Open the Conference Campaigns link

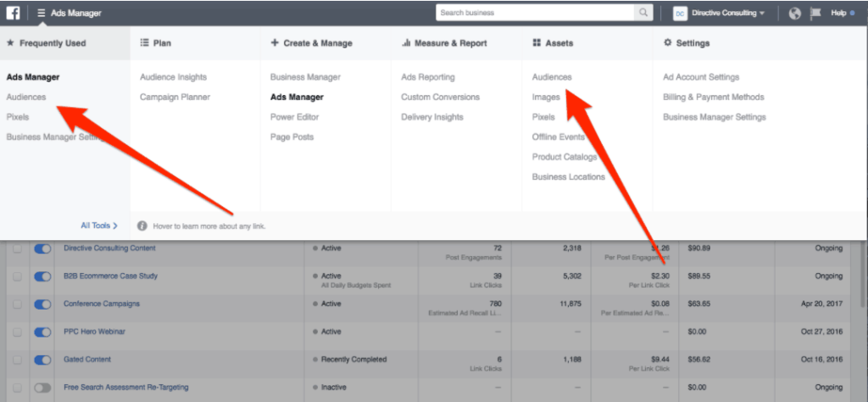102,304
